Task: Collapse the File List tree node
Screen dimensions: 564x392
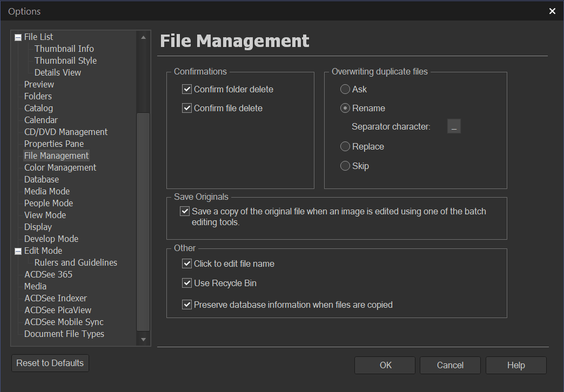Action: pyautogui.click(x=18, y=37)
